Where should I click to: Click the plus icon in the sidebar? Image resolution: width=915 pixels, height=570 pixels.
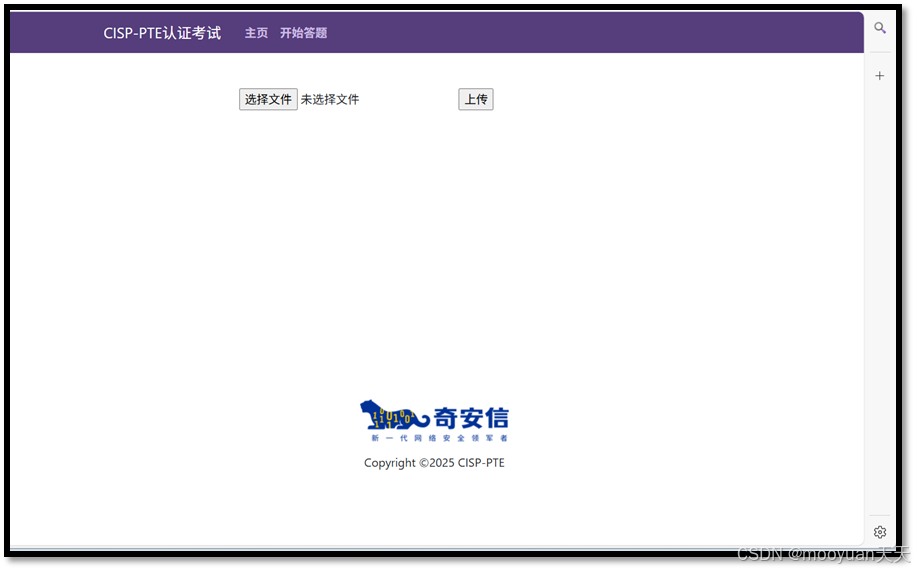[x=879, y=76]
